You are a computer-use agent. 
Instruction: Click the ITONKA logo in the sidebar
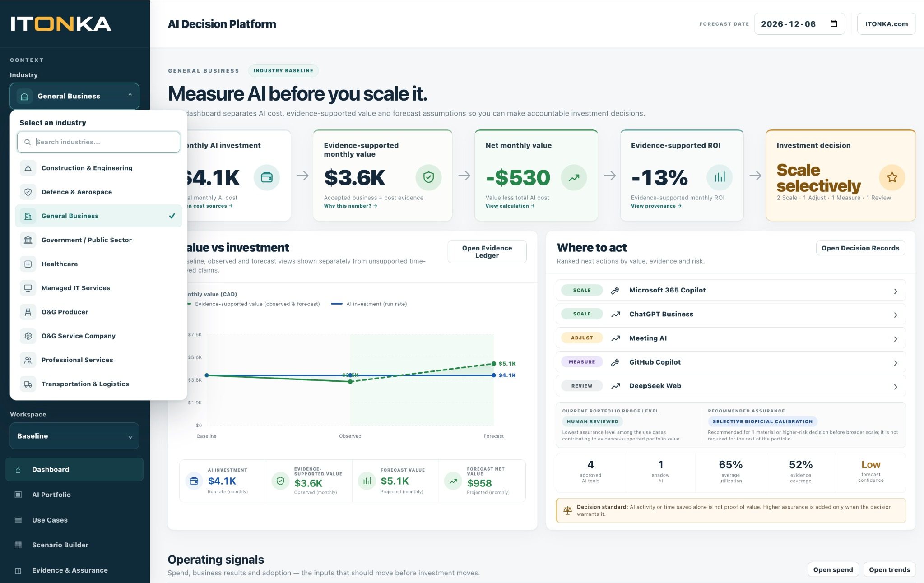pos(61,24)
